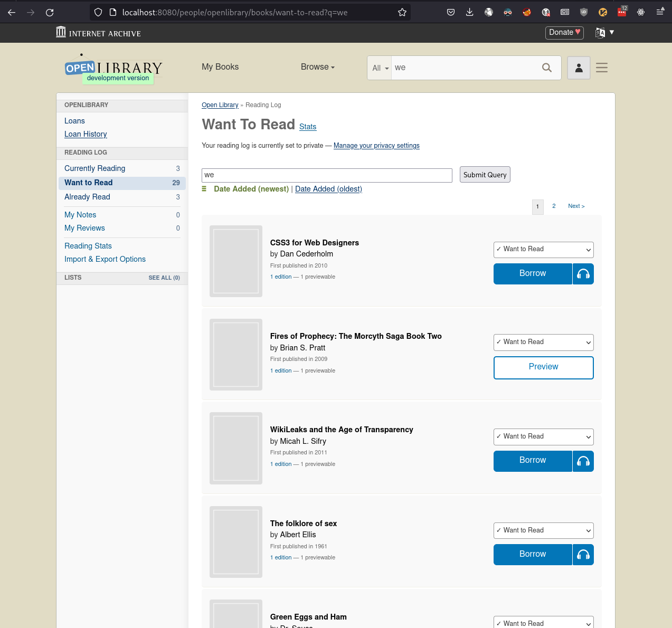The width and height of the screenshot is (672, 628).
Task: Click the Internet Archive logo
Action: tap(98, 33)
